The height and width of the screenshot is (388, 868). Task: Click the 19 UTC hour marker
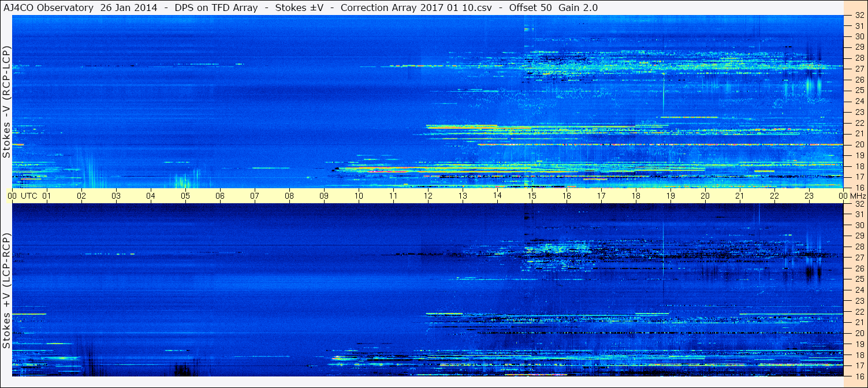[670, 196]
